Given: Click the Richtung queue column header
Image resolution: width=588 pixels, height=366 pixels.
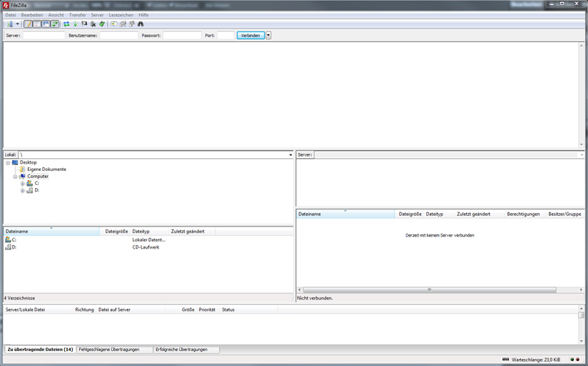Looking at the screenshot, I should click(84, 310).
